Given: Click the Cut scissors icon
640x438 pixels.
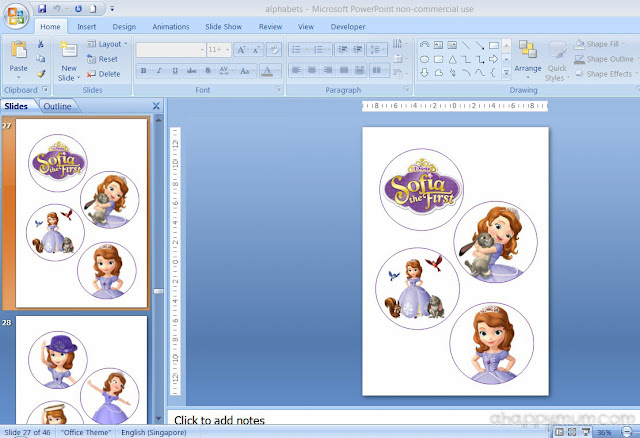Looking at the screenshot, I should point(40,44).
